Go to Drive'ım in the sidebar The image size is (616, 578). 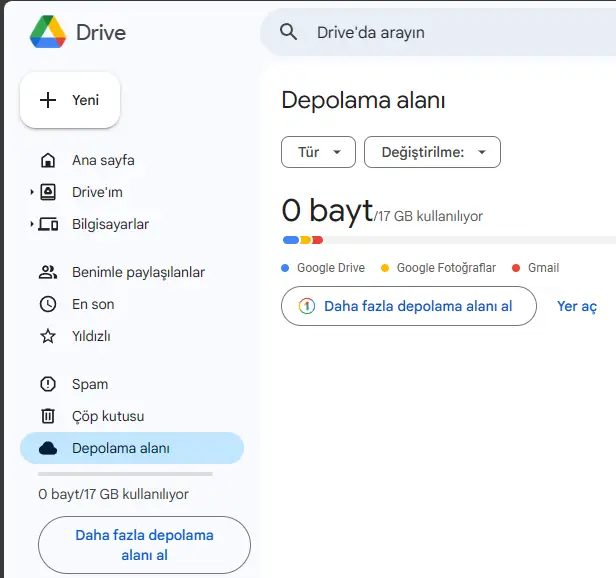coord(132,192)
